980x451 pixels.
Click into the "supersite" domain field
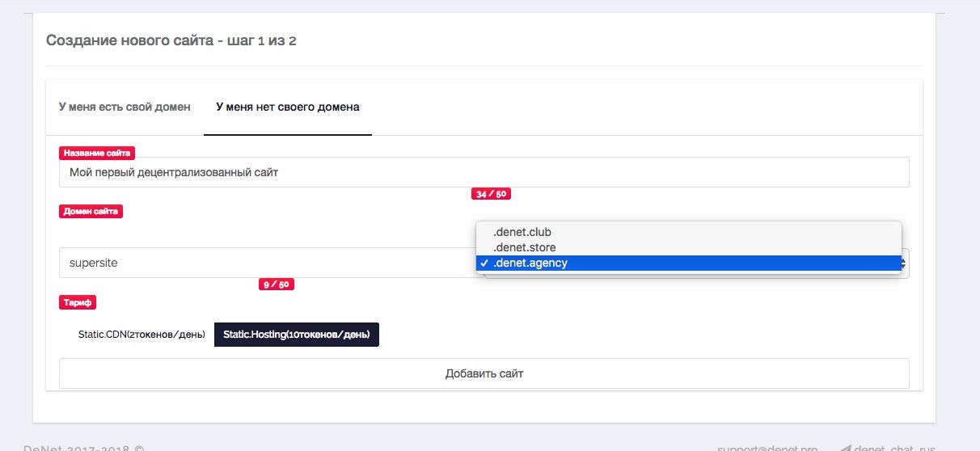coord(267,263)
